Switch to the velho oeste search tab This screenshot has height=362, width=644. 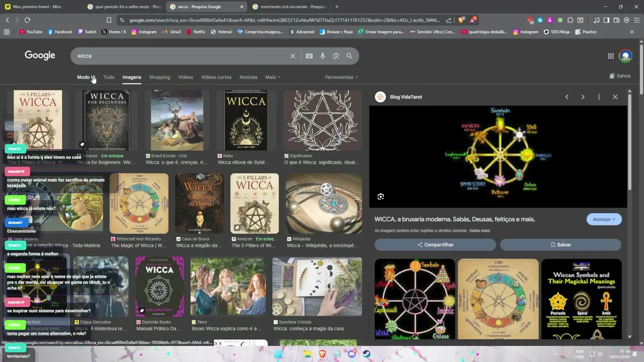[124, 7]
